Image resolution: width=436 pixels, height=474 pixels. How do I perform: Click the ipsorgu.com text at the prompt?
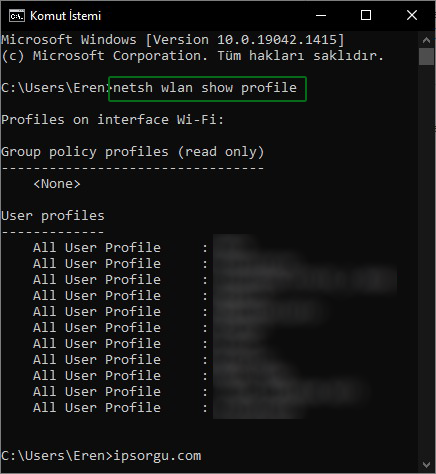click(157, 456)
